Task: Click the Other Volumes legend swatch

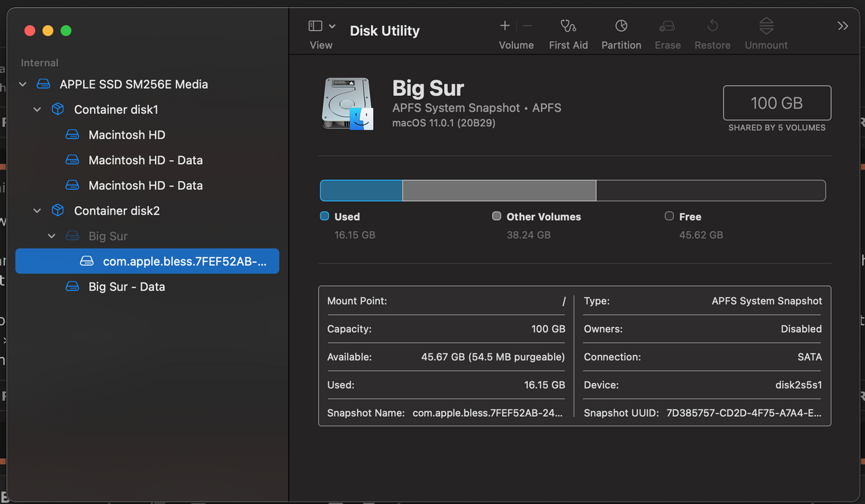Action: 497,216
